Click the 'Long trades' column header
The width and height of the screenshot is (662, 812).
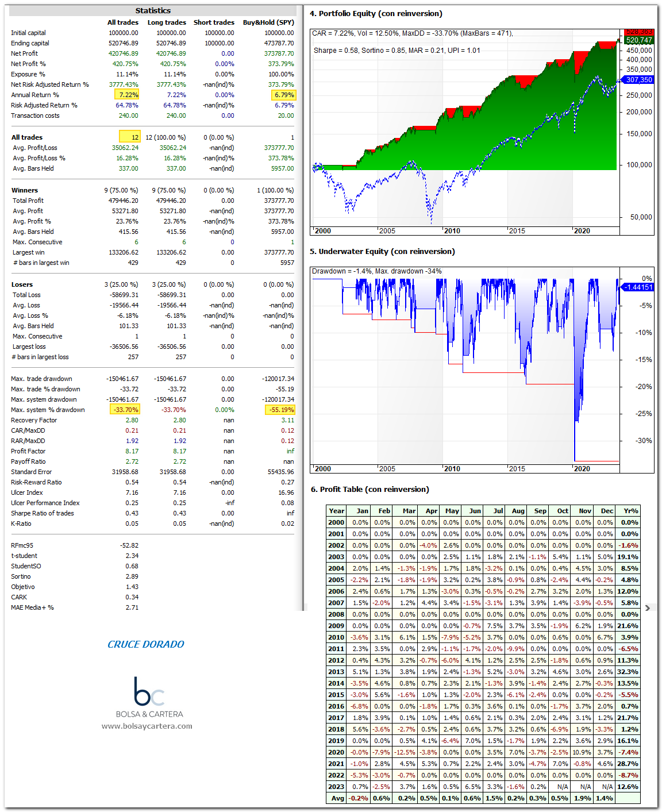tap(167, 22)
